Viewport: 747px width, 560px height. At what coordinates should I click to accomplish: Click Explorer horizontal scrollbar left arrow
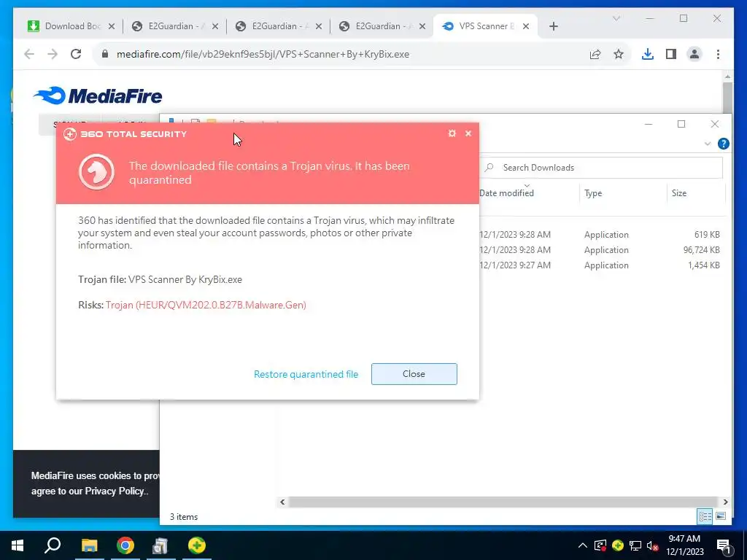click(282, 502)
